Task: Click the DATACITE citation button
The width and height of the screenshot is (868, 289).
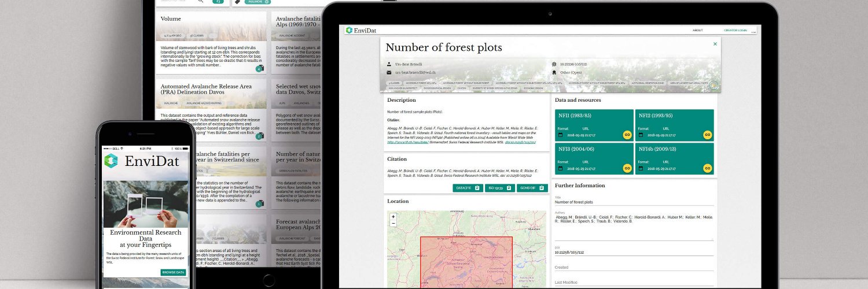Action: coord(468,188)
